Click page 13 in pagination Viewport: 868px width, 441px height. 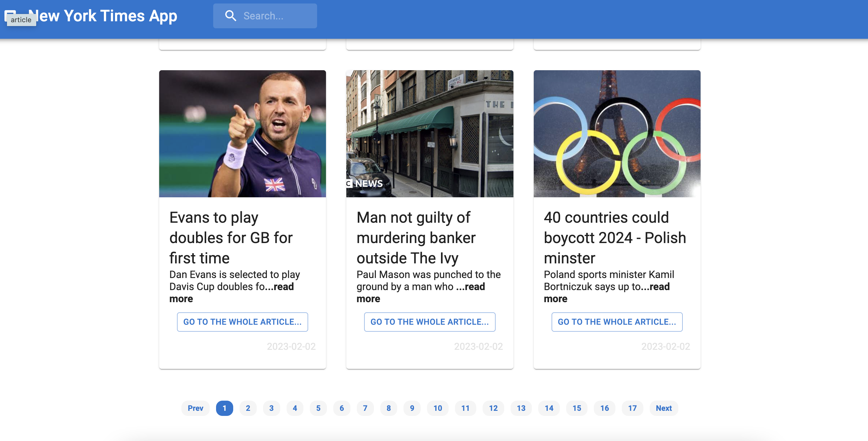click(x=521, y=408)
